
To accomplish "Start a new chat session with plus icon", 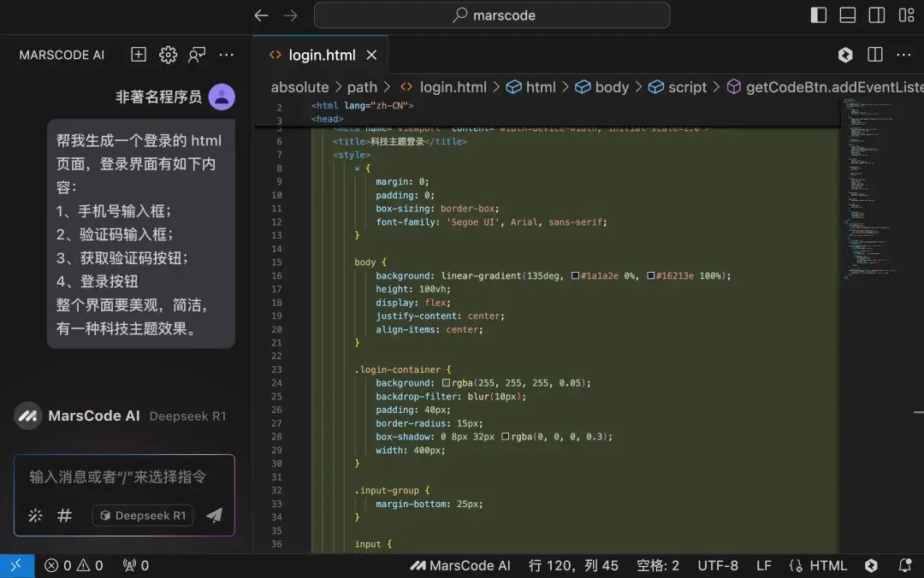I will coord(138,54).
